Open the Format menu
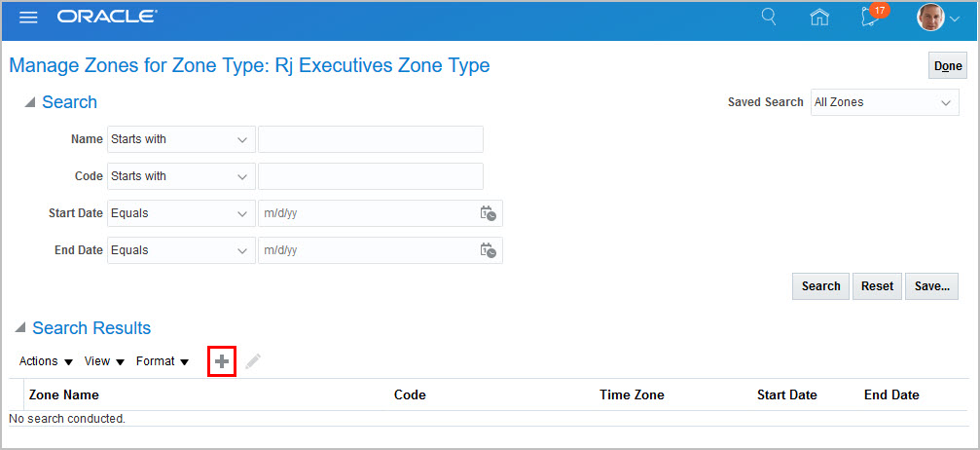Screen dimensions: 980x450 [163, 361]
